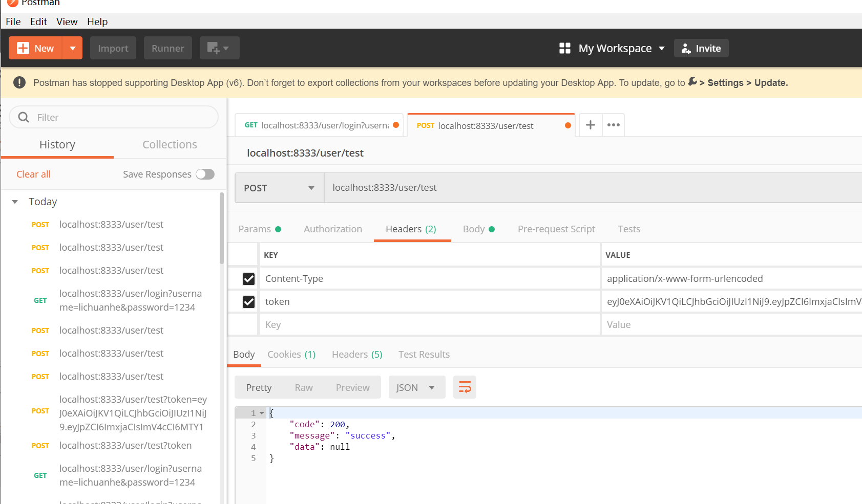Open the response Cookies (1) tab
Image resolution: width=862 pixels, height=504 pixels.
pyautogui.click(x=291, y=355)
